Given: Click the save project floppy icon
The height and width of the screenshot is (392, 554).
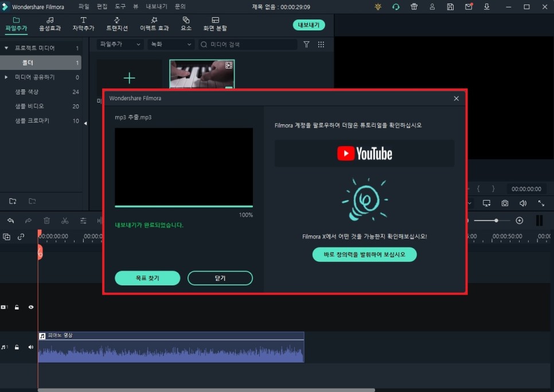Looking at the screenshot, I should (x=450, y=7).
